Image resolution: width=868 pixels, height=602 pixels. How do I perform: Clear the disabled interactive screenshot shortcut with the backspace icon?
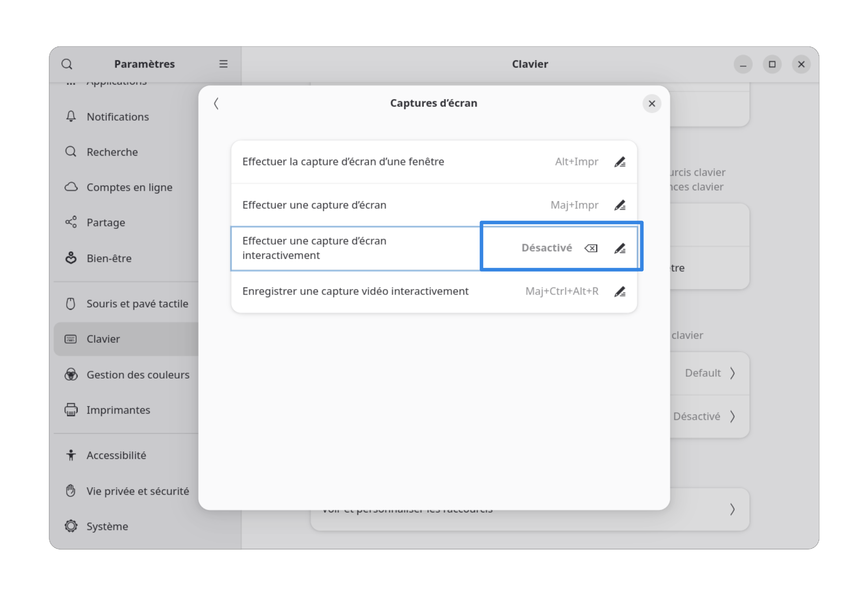[x=591, y=248]
